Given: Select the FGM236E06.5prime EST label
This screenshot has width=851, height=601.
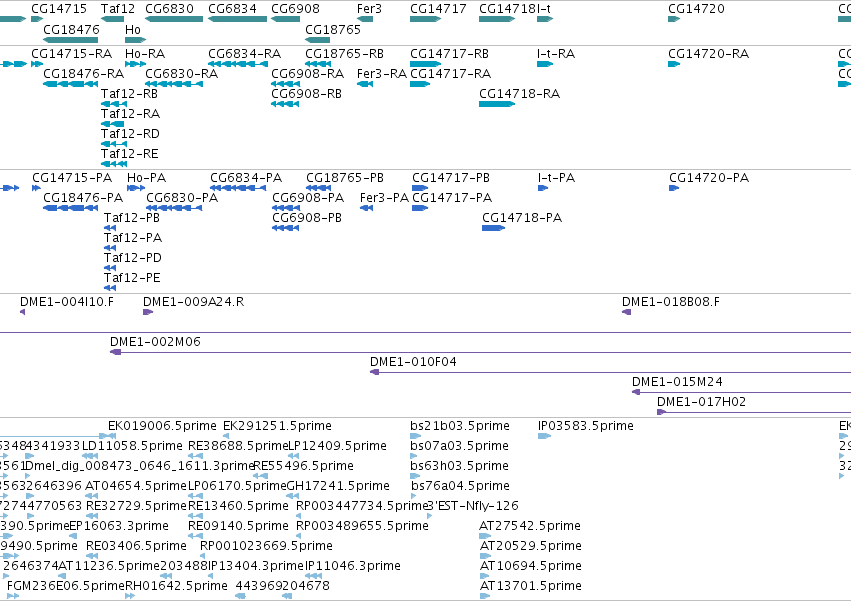Looking at the screenshot, I should pos(66,586).
